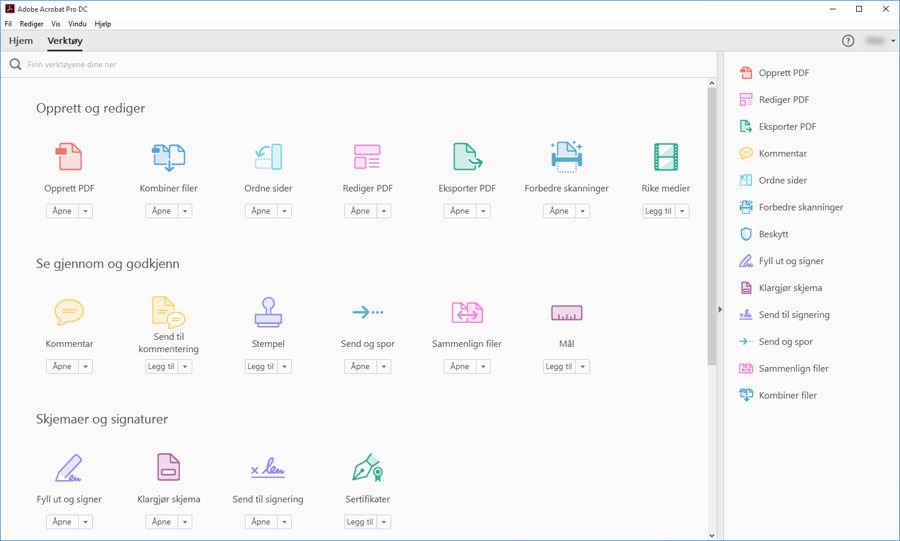Screen dimensions: 900x541
Task: Open Opprett PDF shortcut in right pane
Action: point(774,73)
